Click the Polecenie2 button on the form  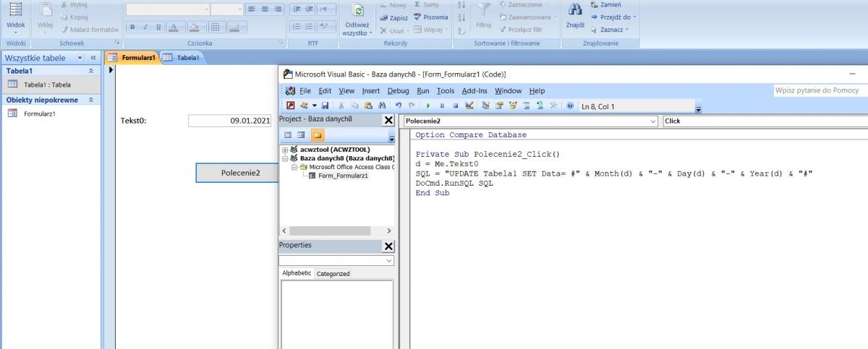[237, 173]
